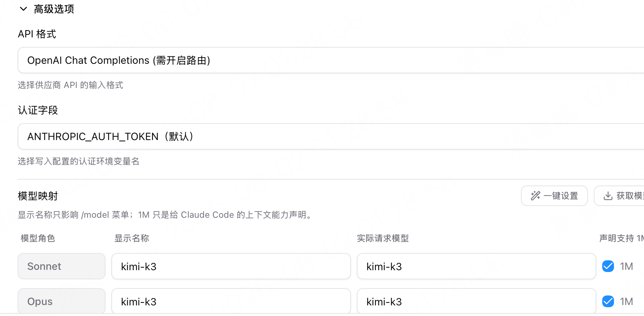
Task: Collapse the 高级选项 chevron arrow
Action: [x=23, y=9]
